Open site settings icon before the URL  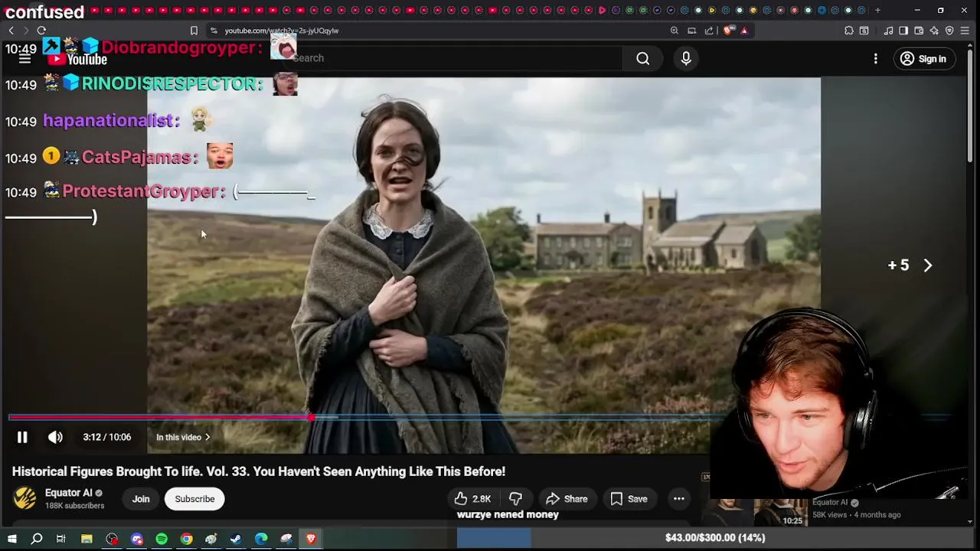coord(214,31)
